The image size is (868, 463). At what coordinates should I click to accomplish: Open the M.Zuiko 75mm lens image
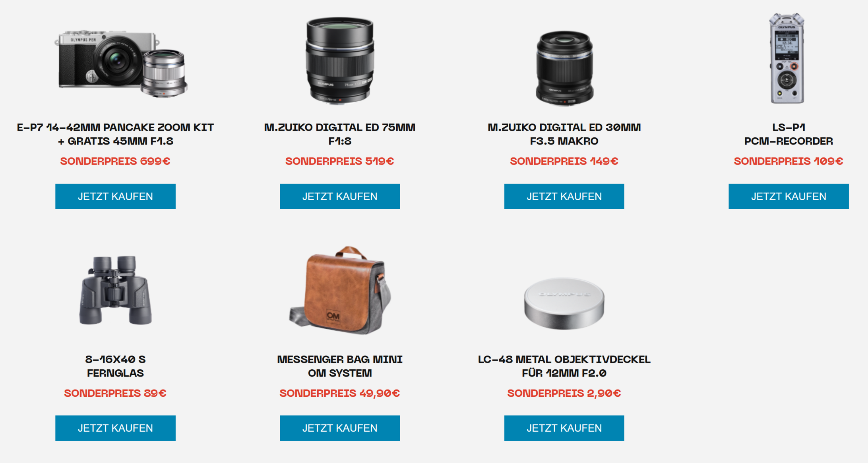tap(340, 60)
